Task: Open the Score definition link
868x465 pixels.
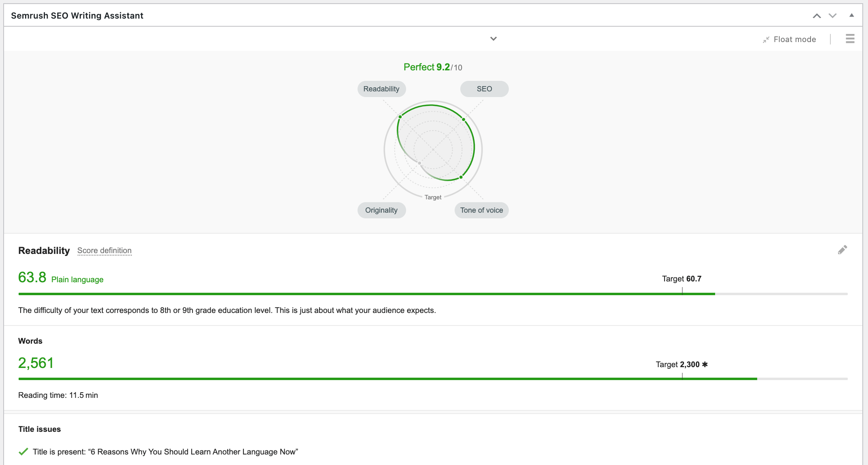Action: point(104,251)
